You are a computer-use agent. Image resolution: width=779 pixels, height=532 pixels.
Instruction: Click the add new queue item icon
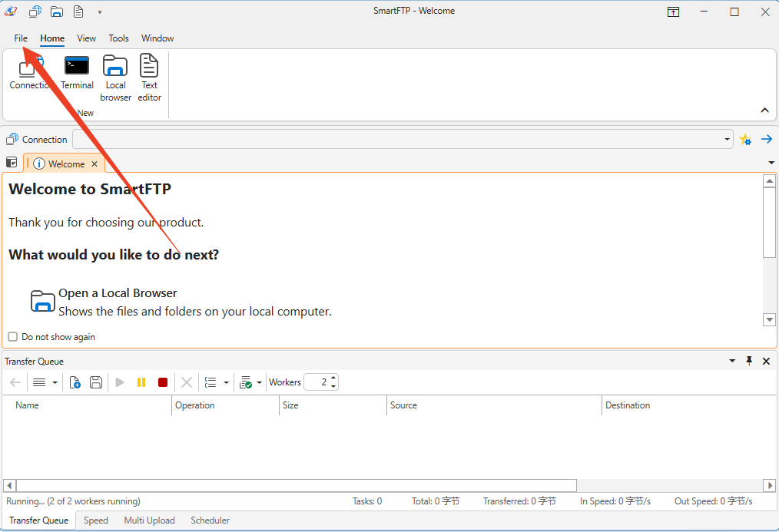tap(75, 382)
